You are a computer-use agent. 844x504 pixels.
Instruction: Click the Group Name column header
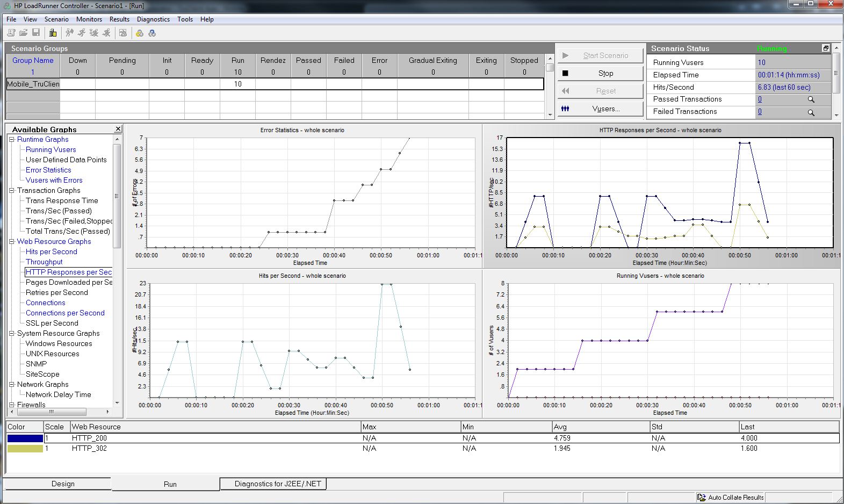[x=33, y=61]
